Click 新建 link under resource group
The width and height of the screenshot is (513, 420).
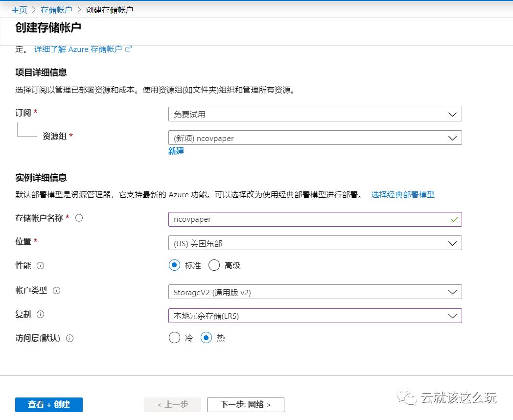coord(176,151)
